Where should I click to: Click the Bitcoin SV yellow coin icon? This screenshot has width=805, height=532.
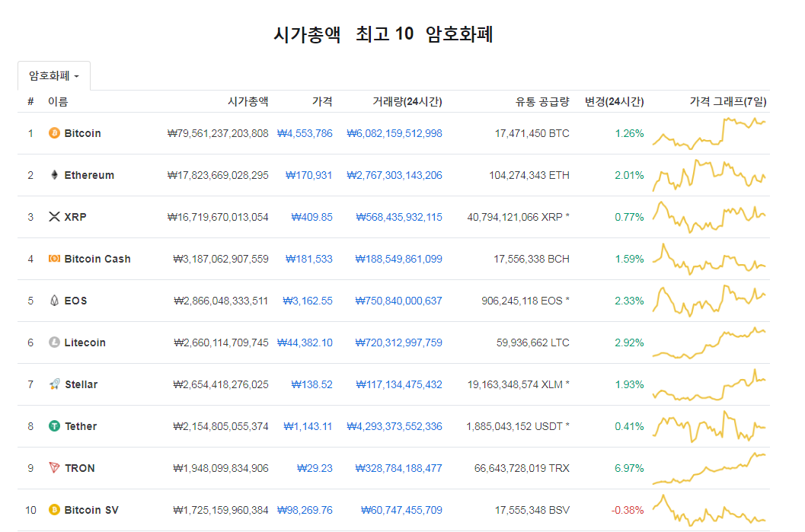[x=54, y=510]
